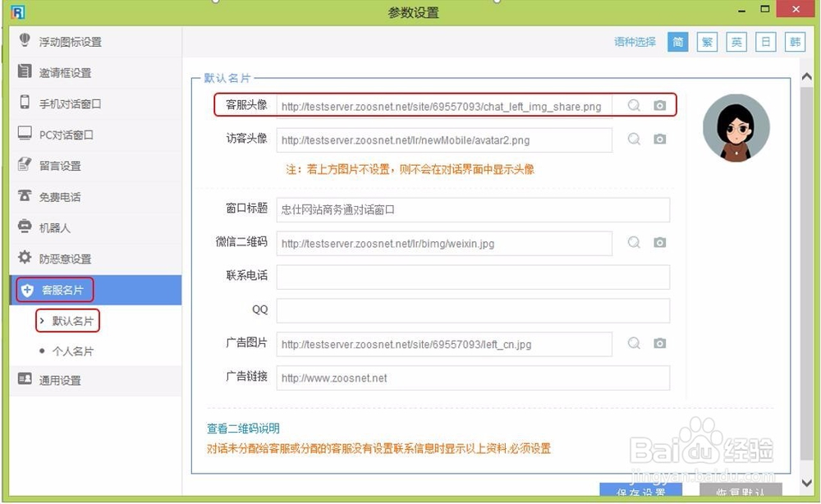Click the mobile phone icon in sidebar
This screenshot has width=821, height=504.
click(25, 102)
